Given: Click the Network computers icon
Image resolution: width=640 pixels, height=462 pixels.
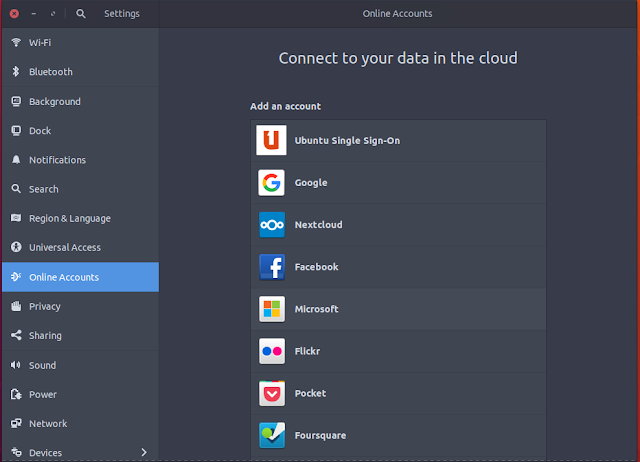Looking at the screenshot, I should click(x=16, y=423).
